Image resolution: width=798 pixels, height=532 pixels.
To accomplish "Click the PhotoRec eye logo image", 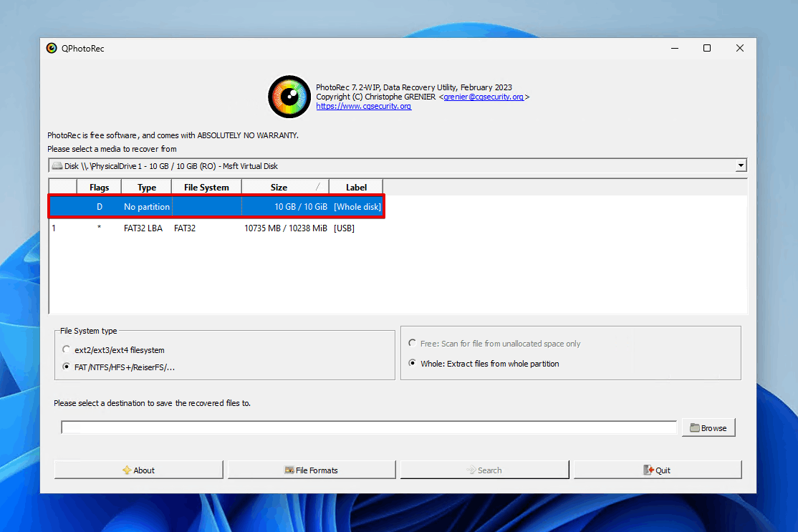I will pyautogui.click(x=289, y=97).
